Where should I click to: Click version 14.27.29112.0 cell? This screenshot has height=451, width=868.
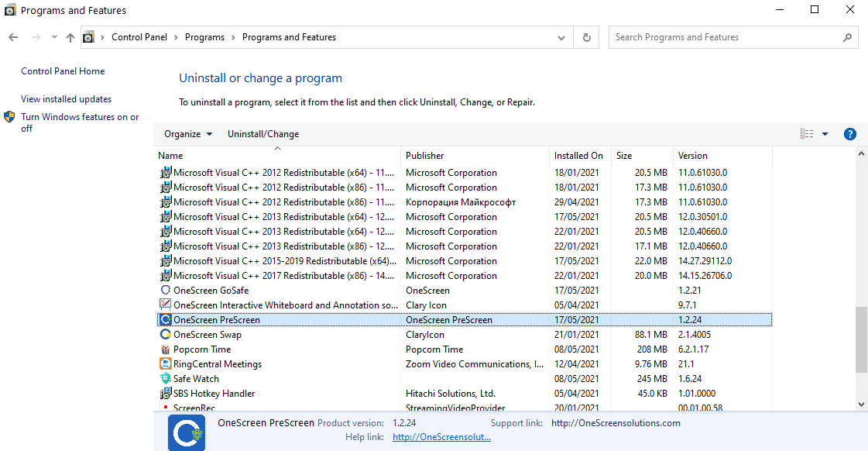click(705, 261)
